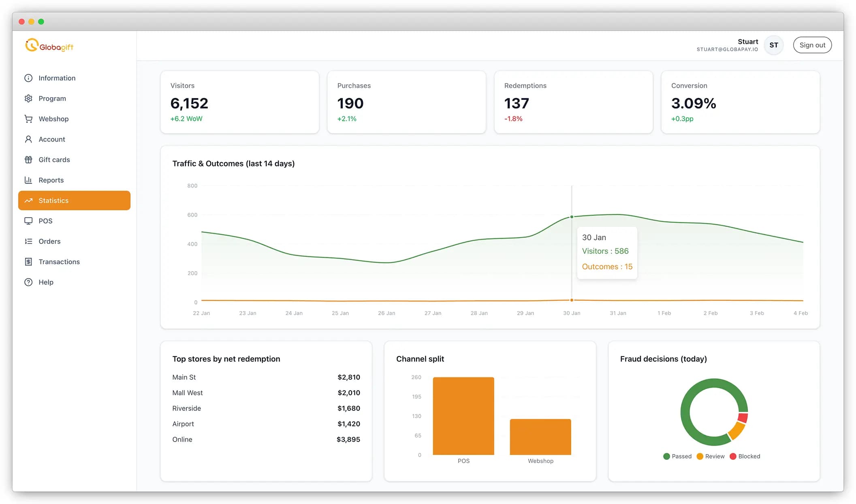Click the Transactions dollar icon

[28, 261]
